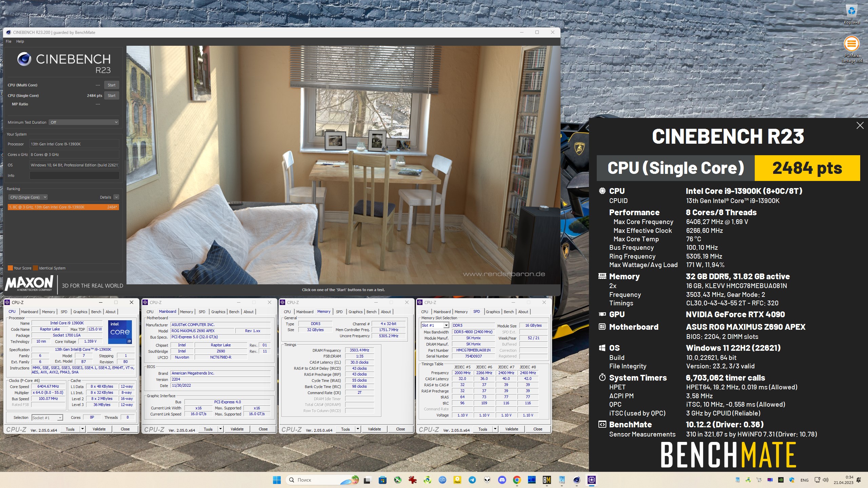The image size is (868, 488).
Task: Click Close button in SPD CPU-Z window
Action: point(538,429)
